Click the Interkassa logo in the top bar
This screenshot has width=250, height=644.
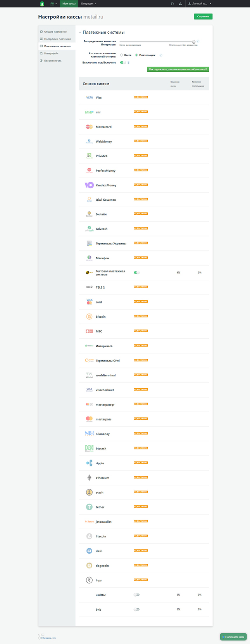pyautogui.click(x=42, y=3)
